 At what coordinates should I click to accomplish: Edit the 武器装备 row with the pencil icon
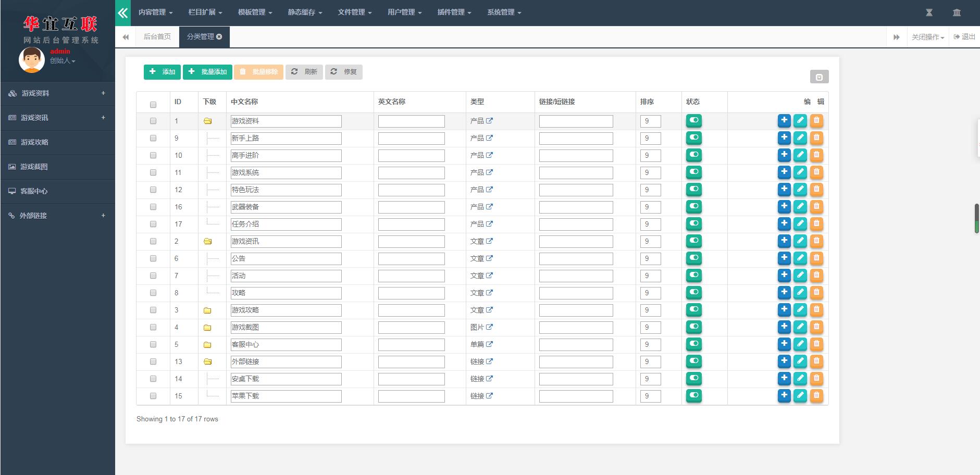tap(800, 207)
